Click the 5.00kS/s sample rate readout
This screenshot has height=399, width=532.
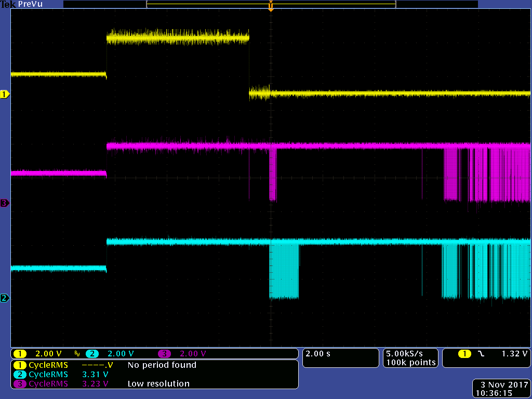click(404, 353)
